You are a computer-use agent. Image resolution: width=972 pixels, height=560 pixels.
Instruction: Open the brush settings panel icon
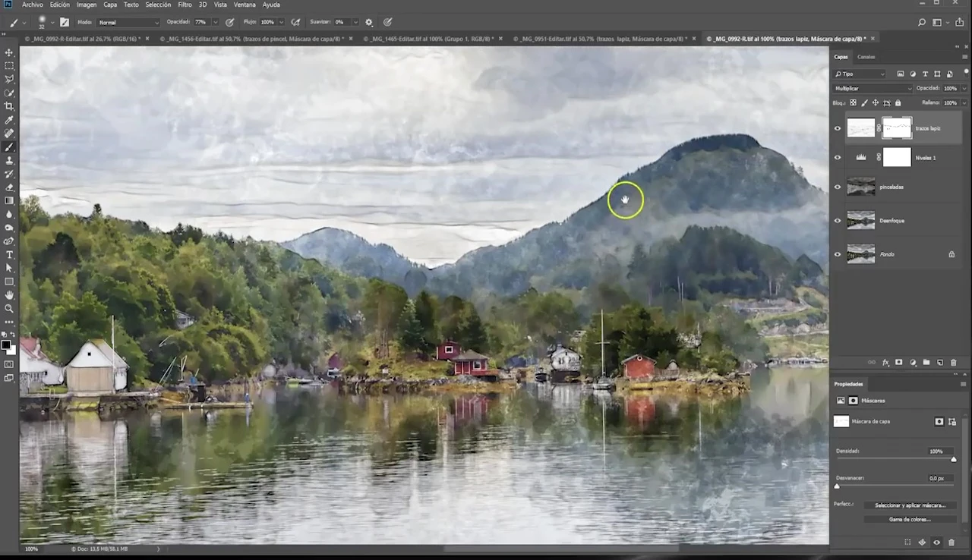pos(64,22)
